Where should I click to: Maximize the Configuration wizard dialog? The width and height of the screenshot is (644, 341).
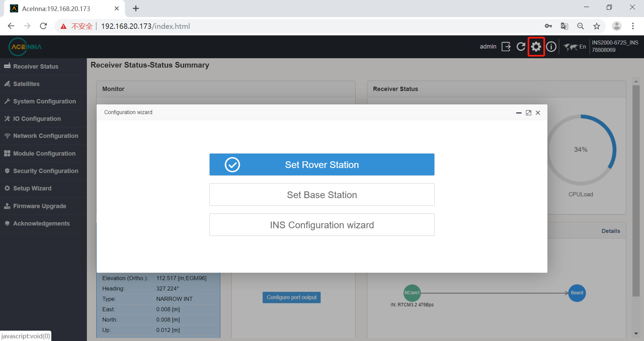(528, 113)
